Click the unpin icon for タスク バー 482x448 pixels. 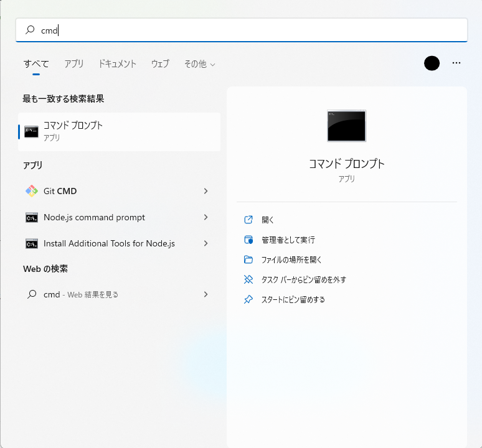[248, 279]
